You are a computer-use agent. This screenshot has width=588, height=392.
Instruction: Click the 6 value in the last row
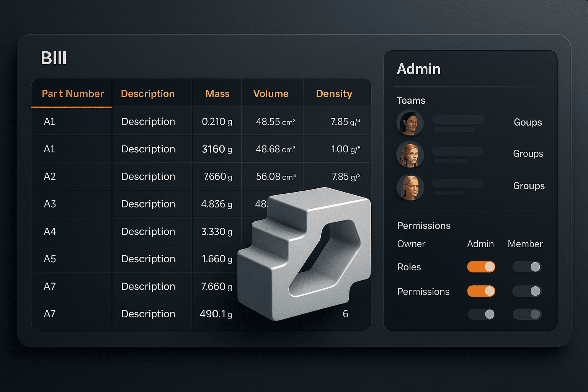(345, 314)
